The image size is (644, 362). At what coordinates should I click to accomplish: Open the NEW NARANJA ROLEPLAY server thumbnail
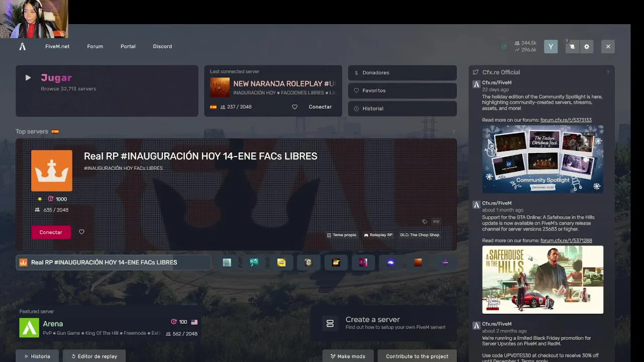click(220, 87)
